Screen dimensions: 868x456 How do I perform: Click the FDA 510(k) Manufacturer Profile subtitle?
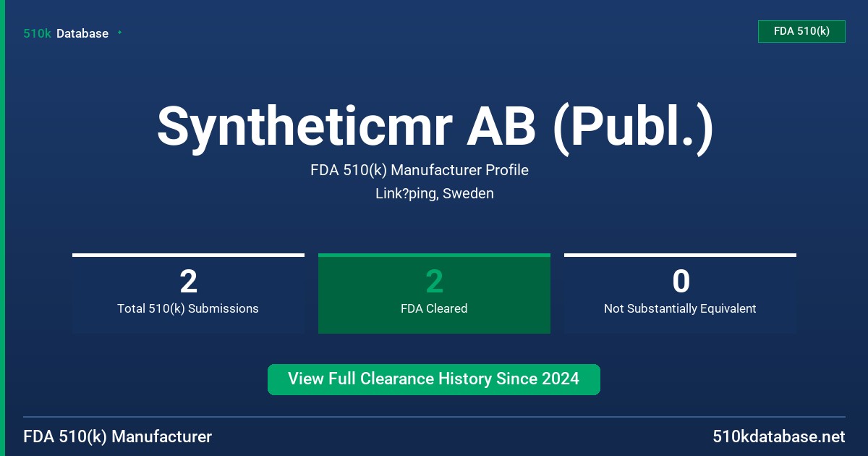coord(420,170)
